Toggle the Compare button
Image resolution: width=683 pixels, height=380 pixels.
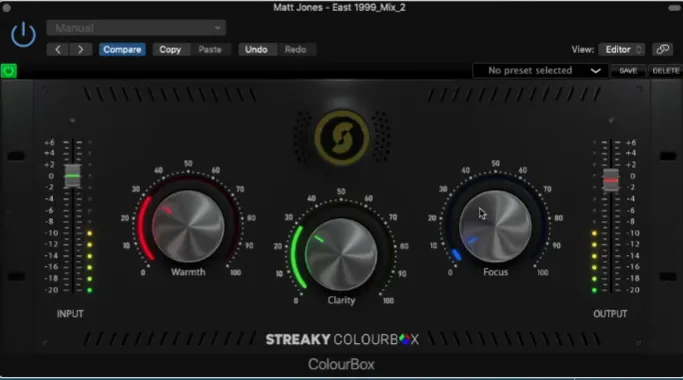(122, 49)
